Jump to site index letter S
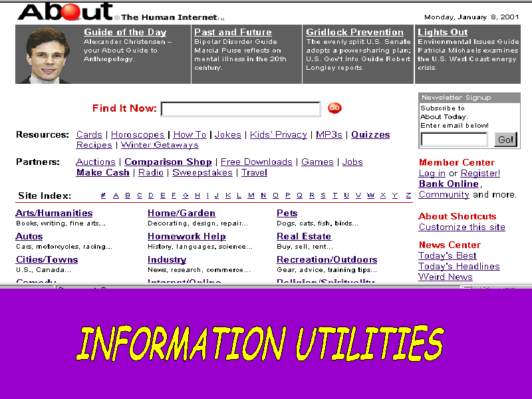Viewport: 532px width, 399px height. pyautogui.click(x=323, y=196)
